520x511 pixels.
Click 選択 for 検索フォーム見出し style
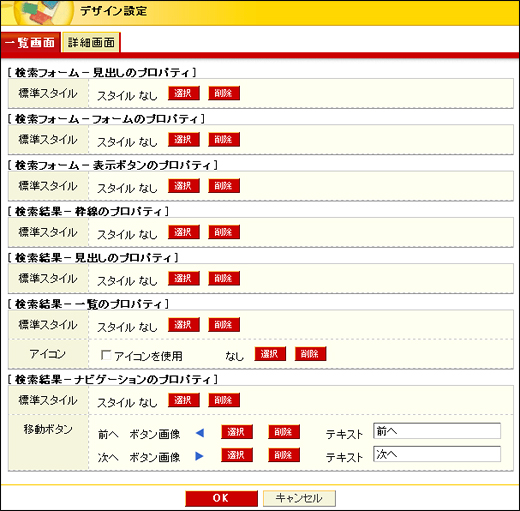[x=184, y=93]
